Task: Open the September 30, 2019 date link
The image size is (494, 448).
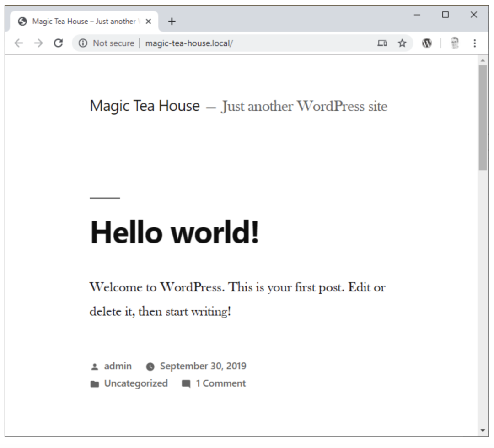Action: [203, 366]
